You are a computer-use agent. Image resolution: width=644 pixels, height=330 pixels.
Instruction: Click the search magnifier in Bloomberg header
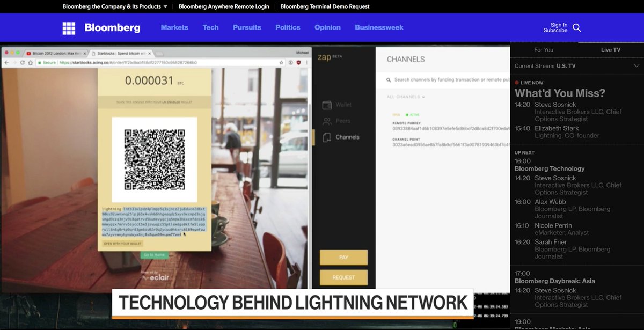[577, 28]
